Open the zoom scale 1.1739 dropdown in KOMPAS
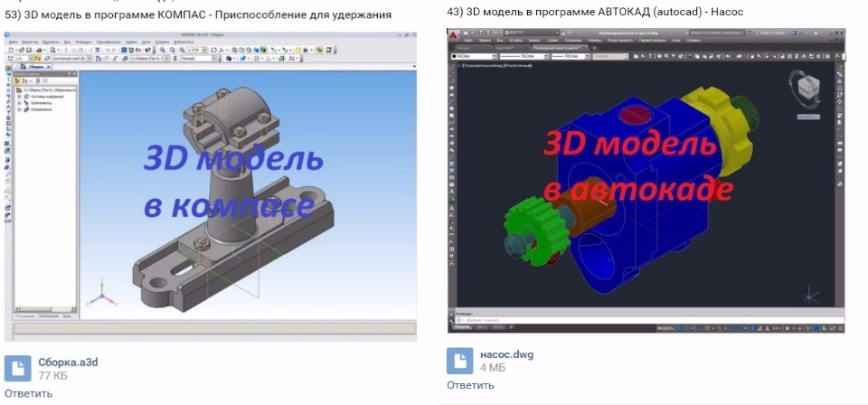Viewport: 868px width, 405px height. pos(204,50)
